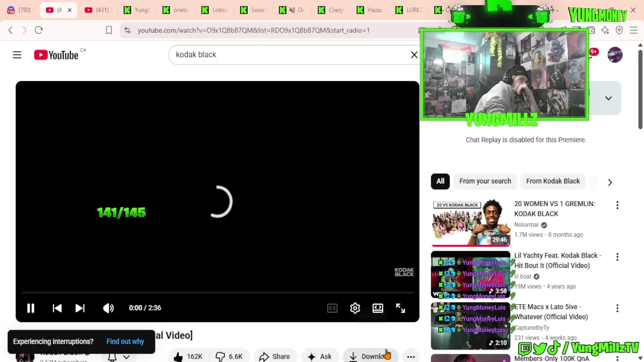Share the video
This screenshot has width=644, height=362.
pos(274,356)
